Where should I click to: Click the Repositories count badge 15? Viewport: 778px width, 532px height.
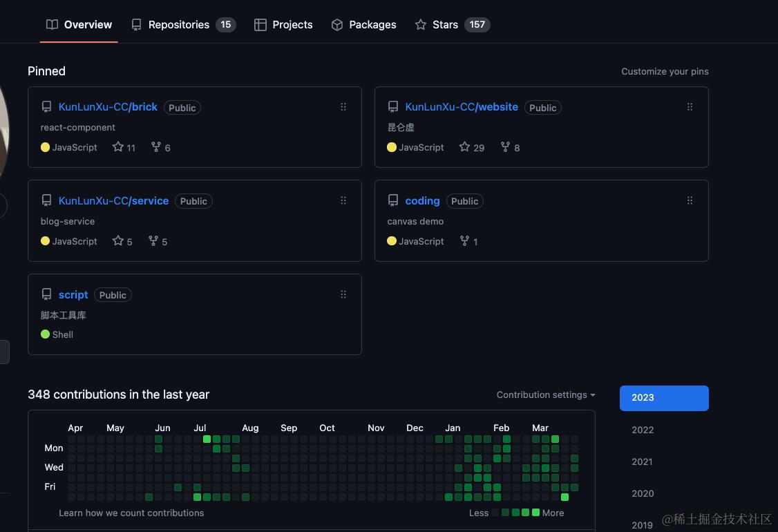[226, 25]
